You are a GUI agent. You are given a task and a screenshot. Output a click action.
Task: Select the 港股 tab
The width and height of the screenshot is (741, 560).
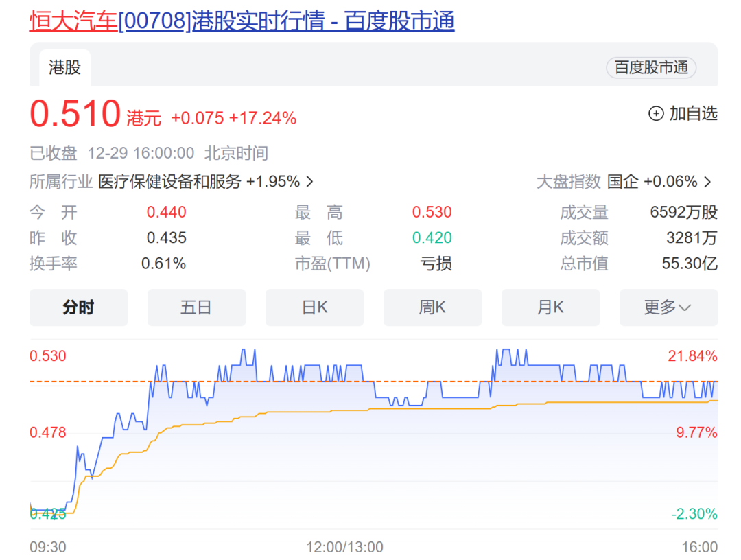pos(64,67)
